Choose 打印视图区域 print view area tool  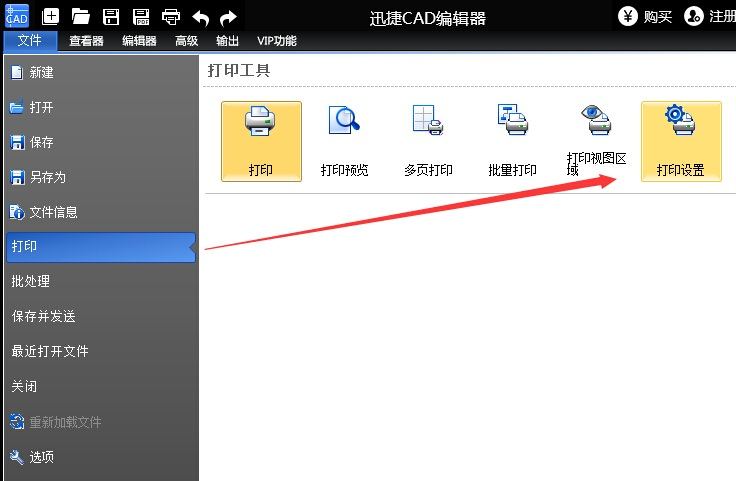(x=596, y=141)
